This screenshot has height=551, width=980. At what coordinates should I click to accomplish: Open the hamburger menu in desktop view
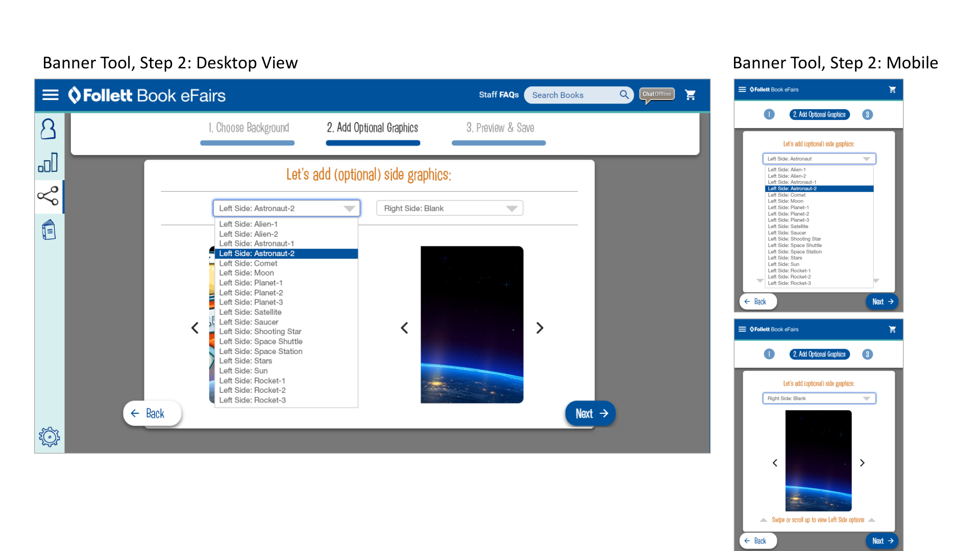point(50,95)
